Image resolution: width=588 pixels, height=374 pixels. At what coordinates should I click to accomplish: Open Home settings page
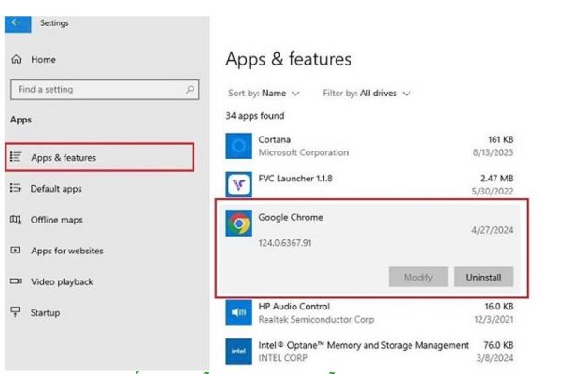[44, 59]
